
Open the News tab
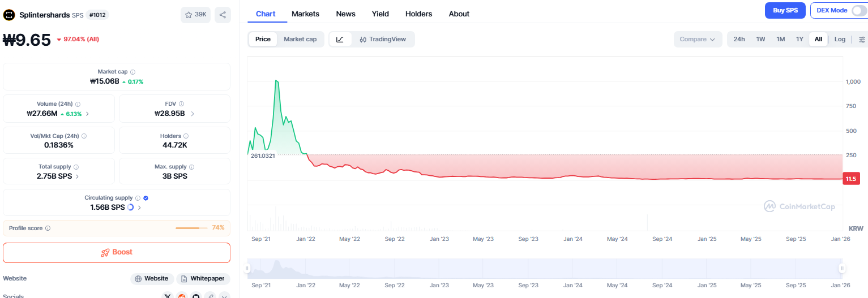(x=345, y=14)
